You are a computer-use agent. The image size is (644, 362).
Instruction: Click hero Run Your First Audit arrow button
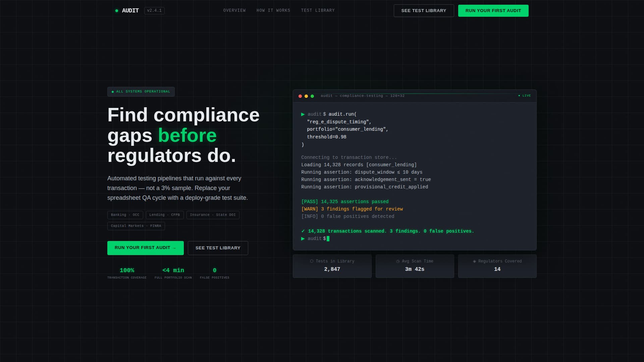coord(146,248)
